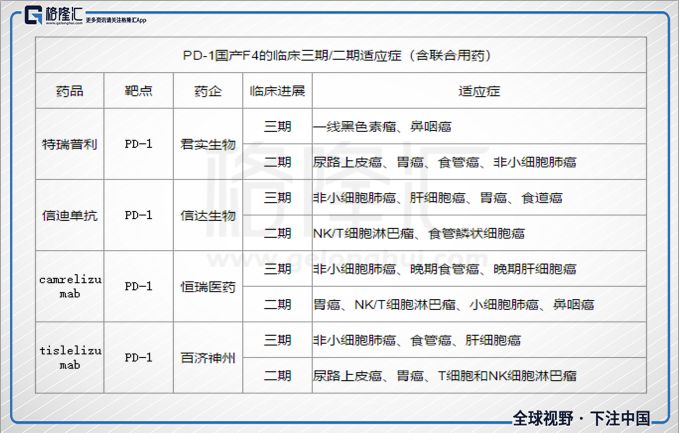Select the 尿路上皮癌、胃癌、食管癌、非小细胞肺癌 cell
Image resolution: width=679 pixels, height=433 pixels.
(479, 162)
